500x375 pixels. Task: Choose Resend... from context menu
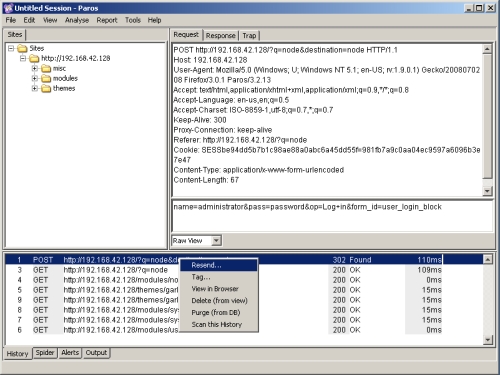click(219, 265)
